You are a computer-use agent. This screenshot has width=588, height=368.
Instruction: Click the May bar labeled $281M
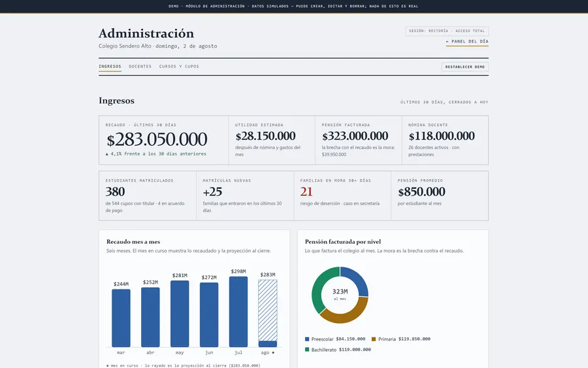point(180,314)
